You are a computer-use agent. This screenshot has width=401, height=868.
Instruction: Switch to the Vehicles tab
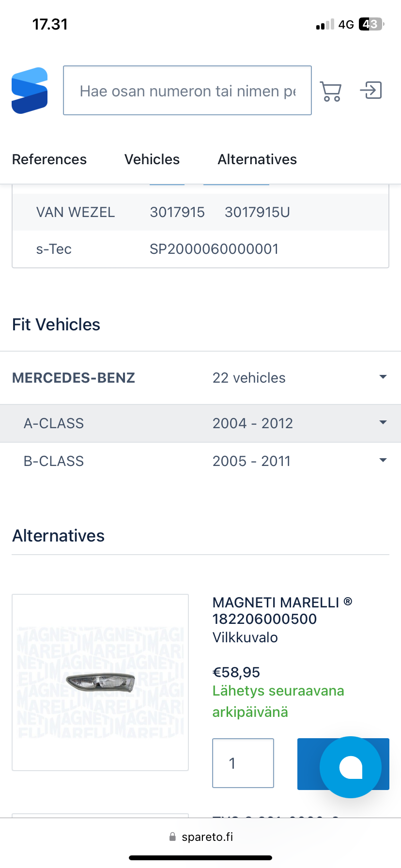152,159
